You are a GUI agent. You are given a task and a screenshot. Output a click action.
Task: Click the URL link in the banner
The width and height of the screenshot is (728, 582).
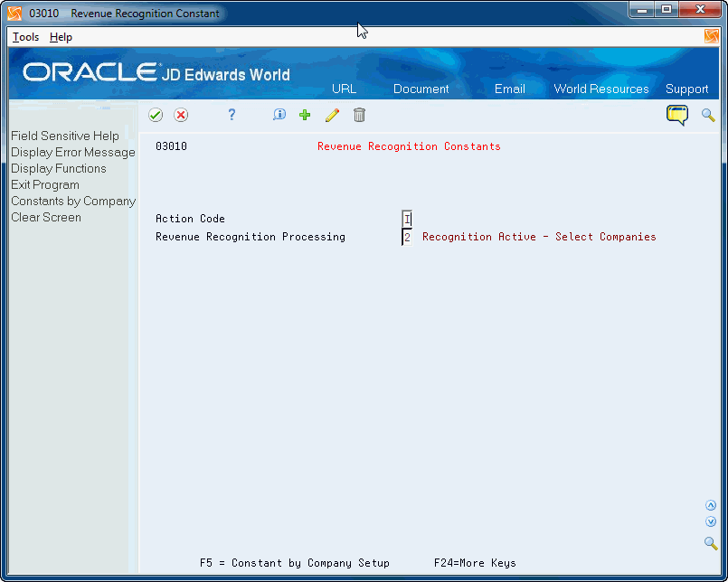pyautogui.click(x=344, y=89)
